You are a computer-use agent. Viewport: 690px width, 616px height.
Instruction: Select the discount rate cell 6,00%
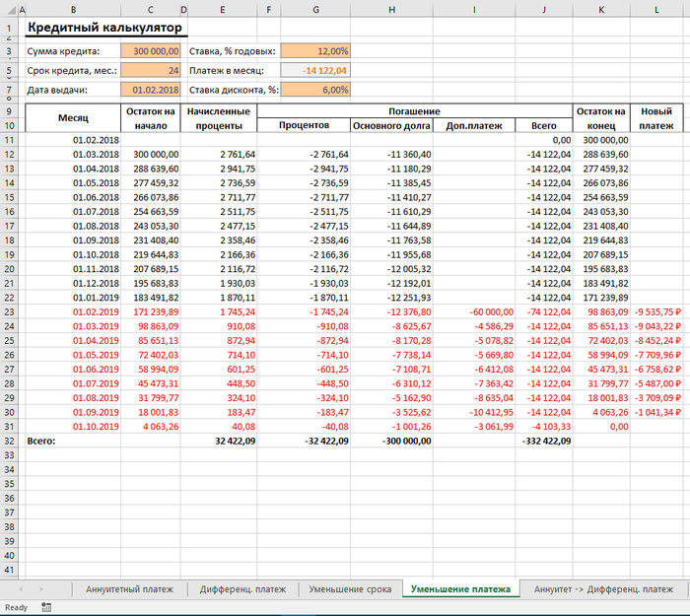coord(315,90)
